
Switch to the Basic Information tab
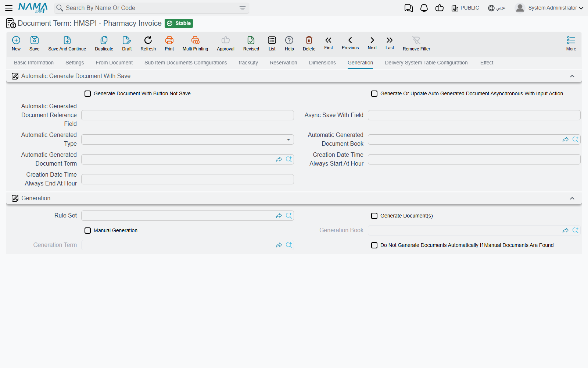point(34,63)
